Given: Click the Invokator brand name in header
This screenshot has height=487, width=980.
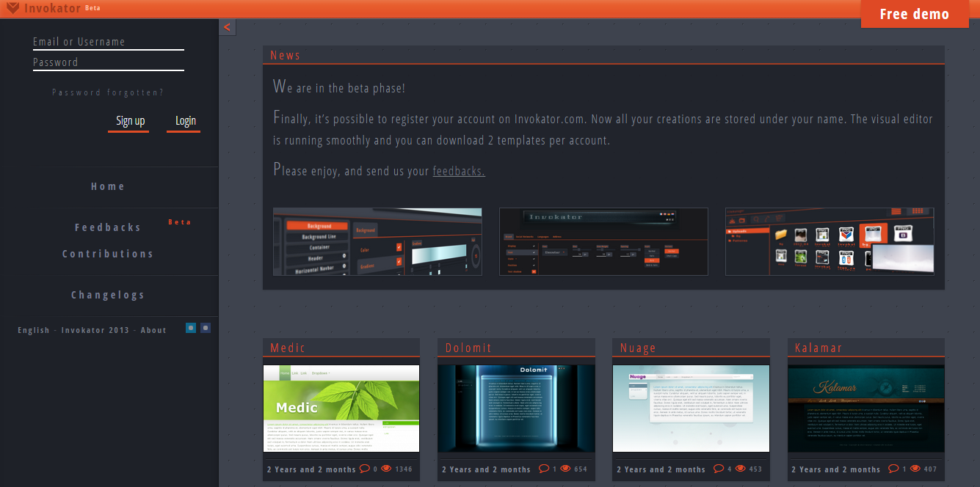Looking at the screenshot, I should click(52, 8).
